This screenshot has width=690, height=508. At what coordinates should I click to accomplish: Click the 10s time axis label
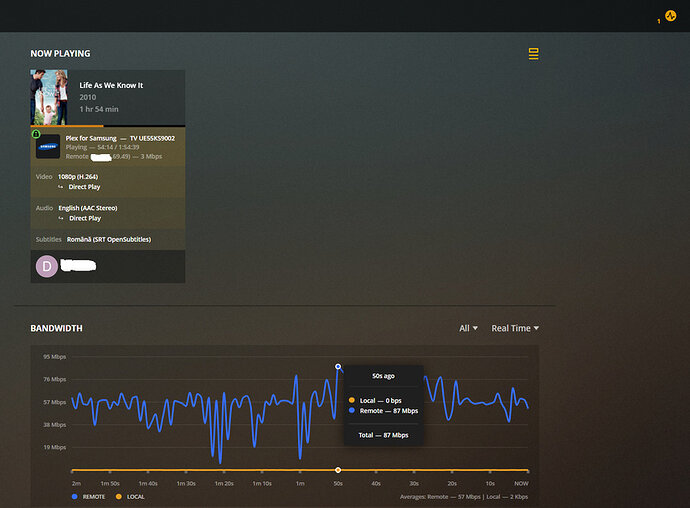(490, 483)
